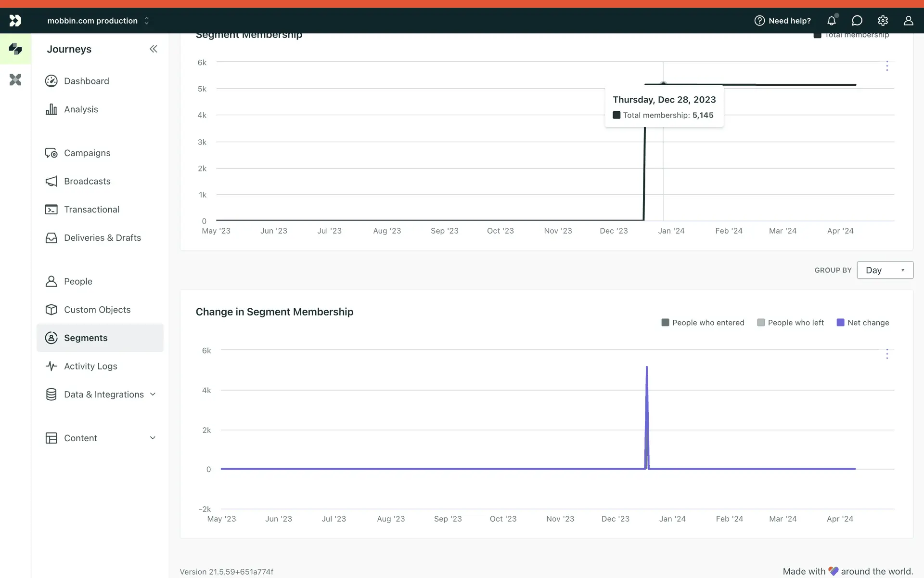Screen dimensions: 924x578
Task: Collapse the Journeys sidebar with double-chevron
Action: pos(153,49)
